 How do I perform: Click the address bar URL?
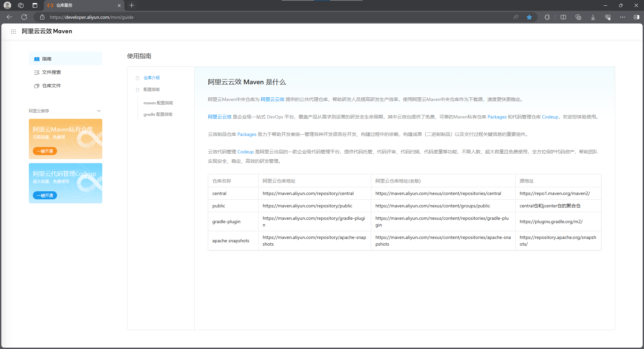(x=92, y=17)
